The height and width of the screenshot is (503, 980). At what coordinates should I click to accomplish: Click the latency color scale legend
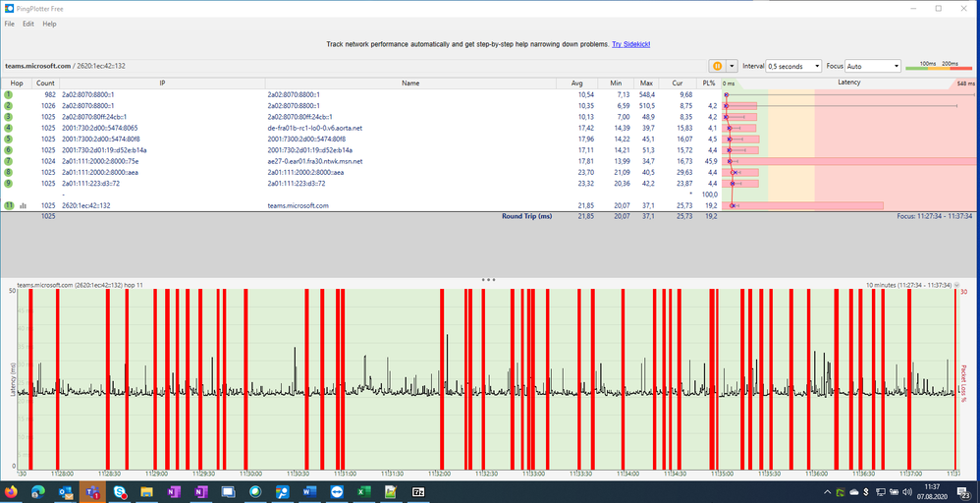click(940, 66)
